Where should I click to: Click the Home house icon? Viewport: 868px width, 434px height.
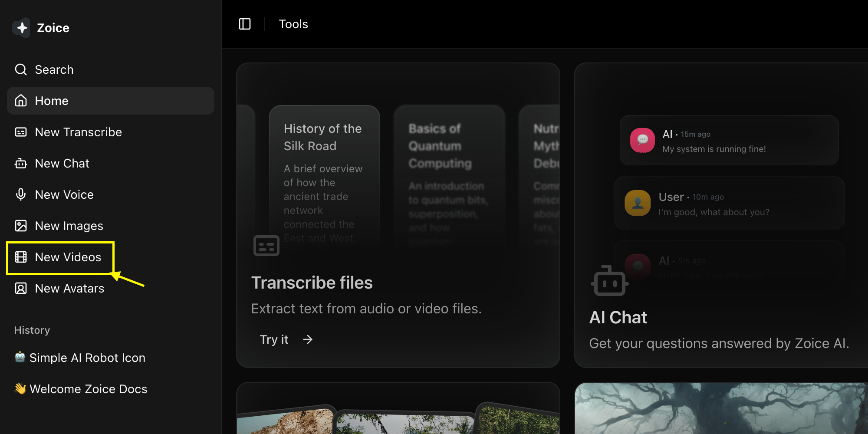point(21,101)
